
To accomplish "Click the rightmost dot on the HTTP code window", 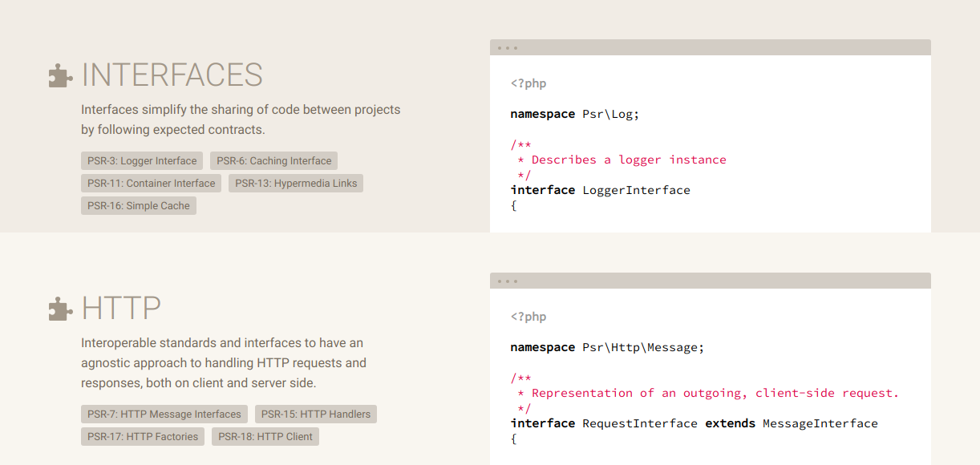I will point(516,281).
